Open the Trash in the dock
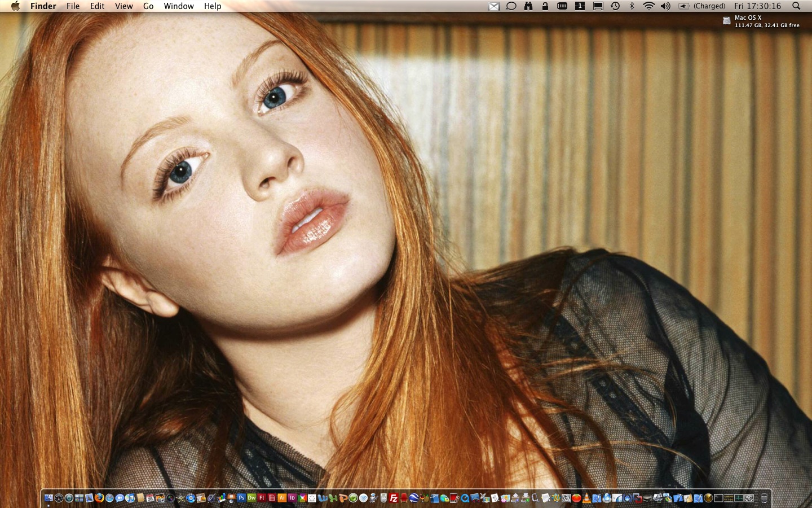Image resolution: width=812 pixels, height=508 pixels. (764, 498)
